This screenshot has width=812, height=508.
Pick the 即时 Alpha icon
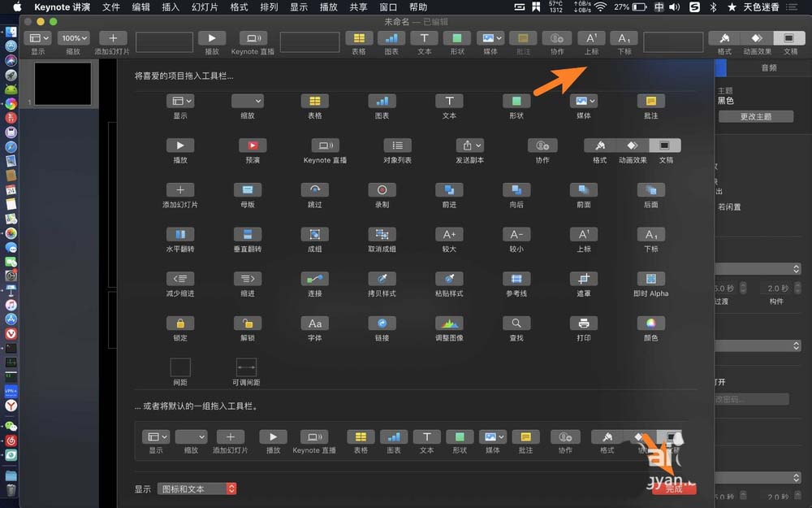click(x=651, y=279)
